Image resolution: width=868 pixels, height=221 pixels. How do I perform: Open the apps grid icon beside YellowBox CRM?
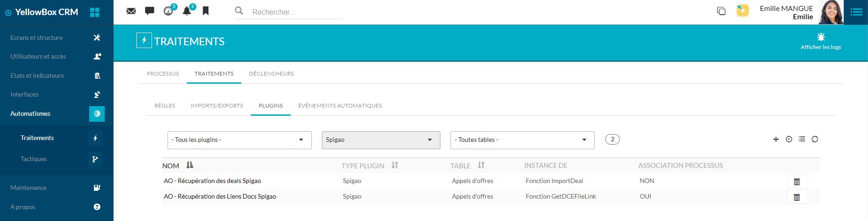(95, 12)
